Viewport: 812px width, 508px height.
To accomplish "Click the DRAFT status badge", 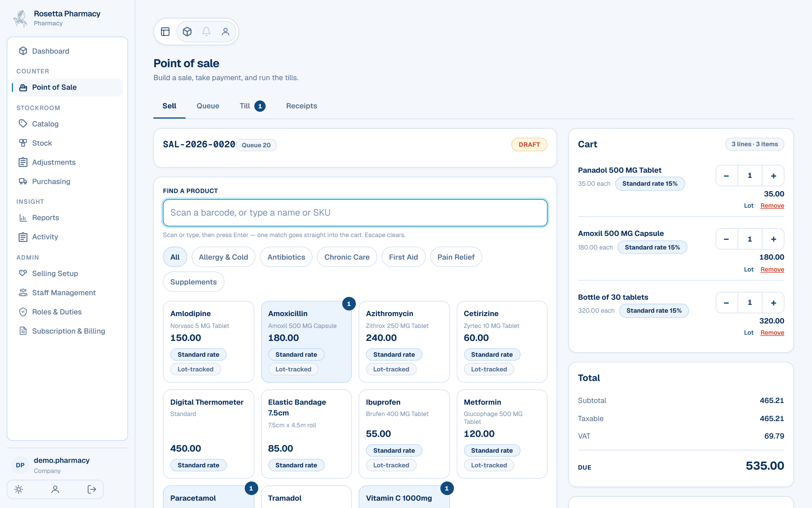I will coord(529,145).
